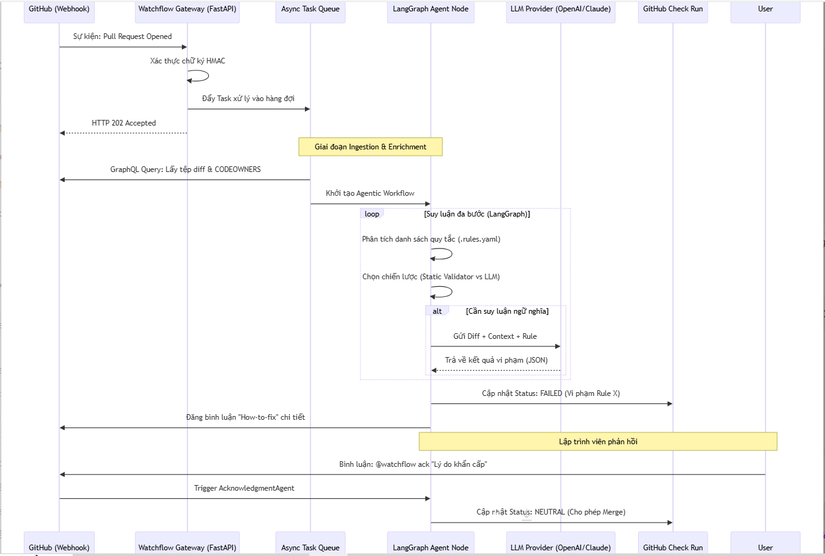Viewport: 825px width, 556px height.
Task: Click the loop condition '[Suy luận đa bước (LangGraph)]'
Action: coord(477,214)
